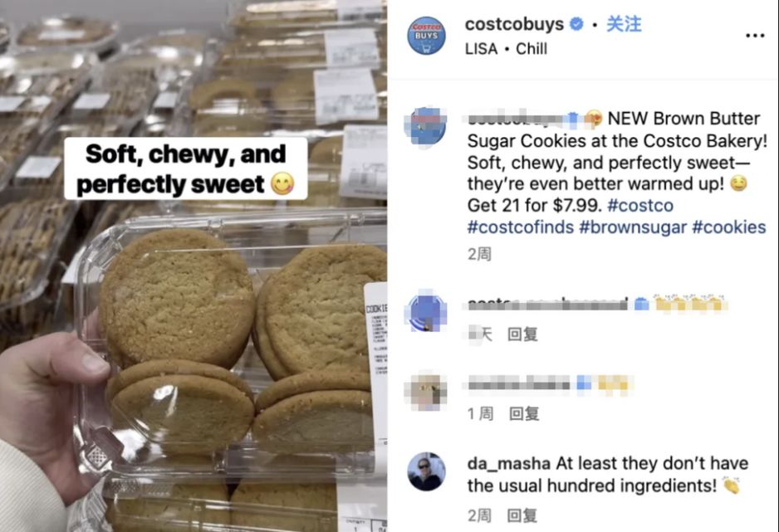Reply to the first blurred comment

point(522,334)
